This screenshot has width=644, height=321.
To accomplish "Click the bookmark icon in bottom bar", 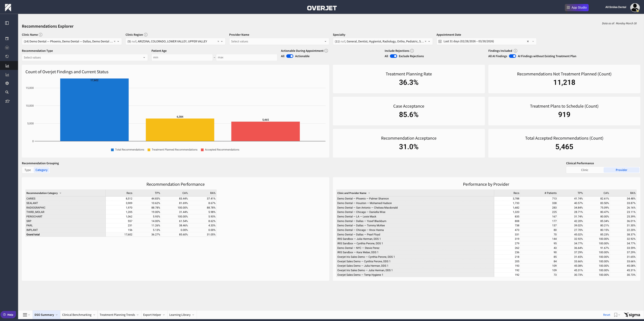I will pyautogui.click(x=615, y=315).
